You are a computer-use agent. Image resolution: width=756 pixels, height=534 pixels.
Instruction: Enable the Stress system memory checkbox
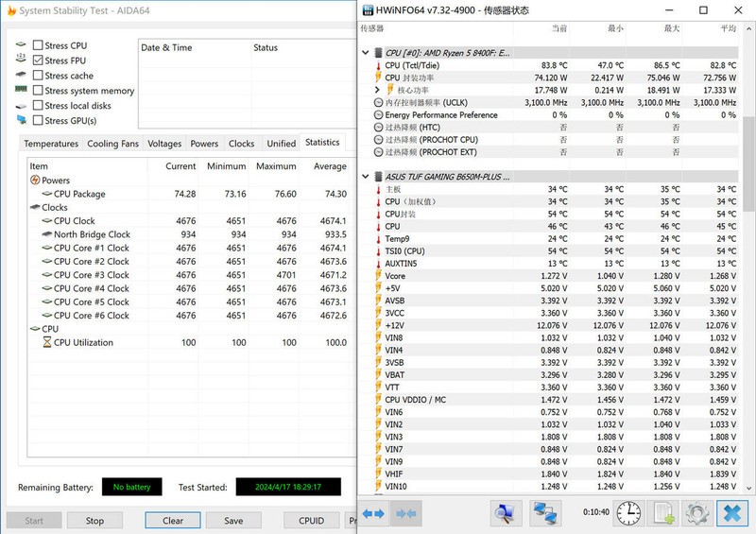pos(38,90)
